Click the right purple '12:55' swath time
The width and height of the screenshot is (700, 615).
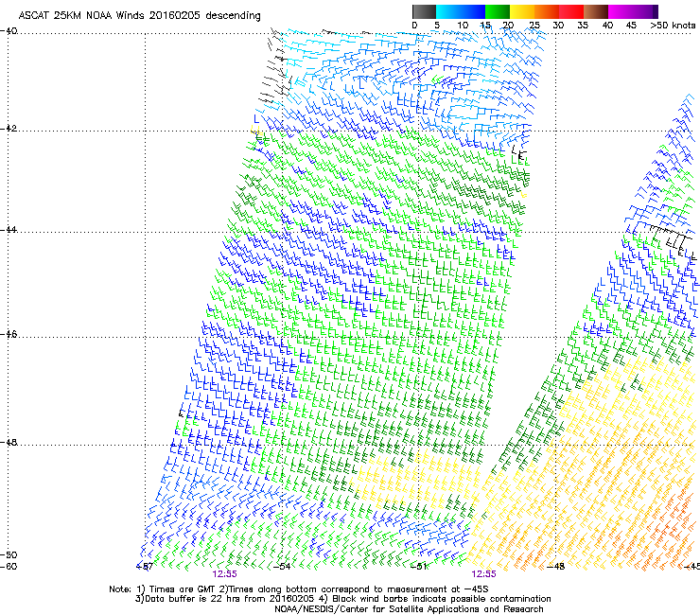pyautogui.click(x=483, y=574)
